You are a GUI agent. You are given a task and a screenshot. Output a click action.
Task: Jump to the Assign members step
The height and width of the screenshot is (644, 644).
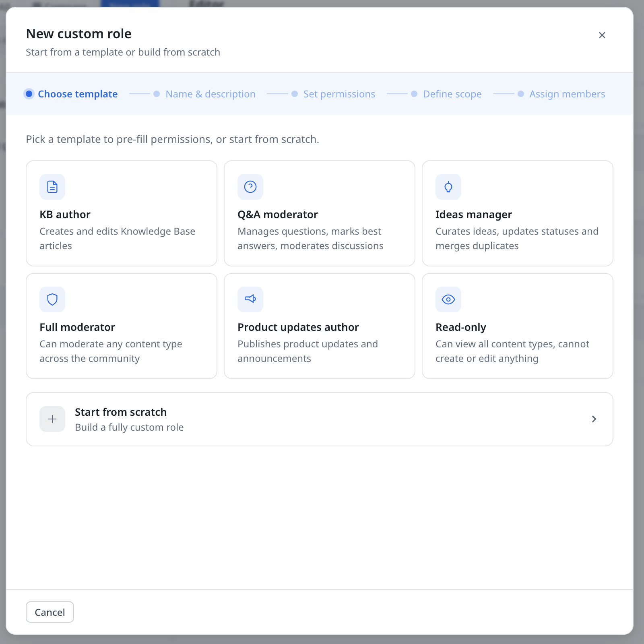point(567,94)
